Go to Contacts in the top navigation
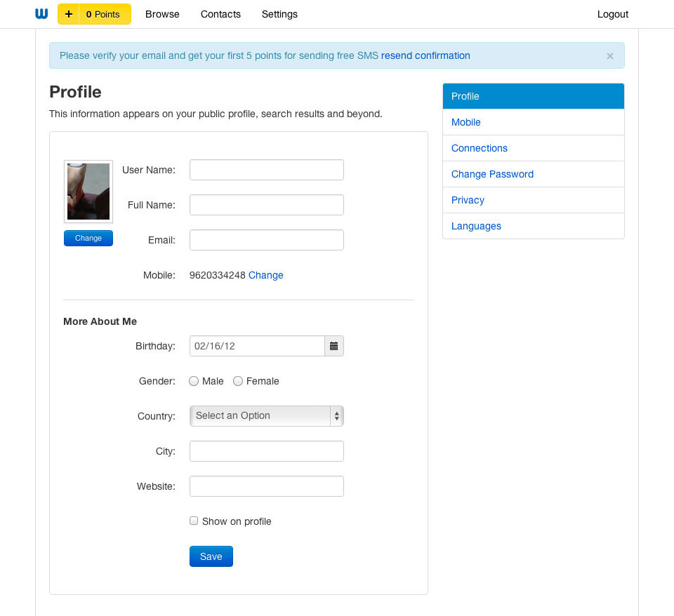This screenshot has height=616, width=674. [220, 14]
